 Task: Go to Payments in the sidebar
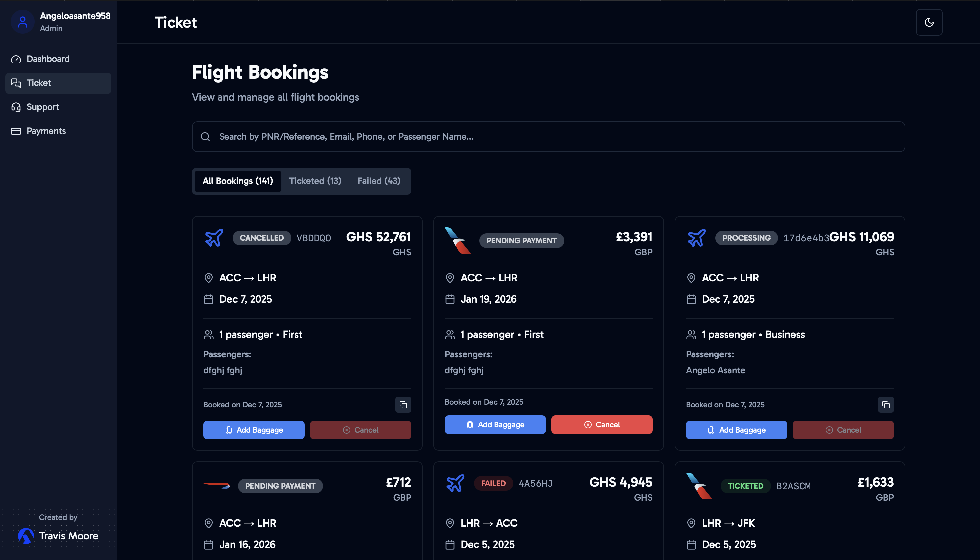click(x=46, y=131)
